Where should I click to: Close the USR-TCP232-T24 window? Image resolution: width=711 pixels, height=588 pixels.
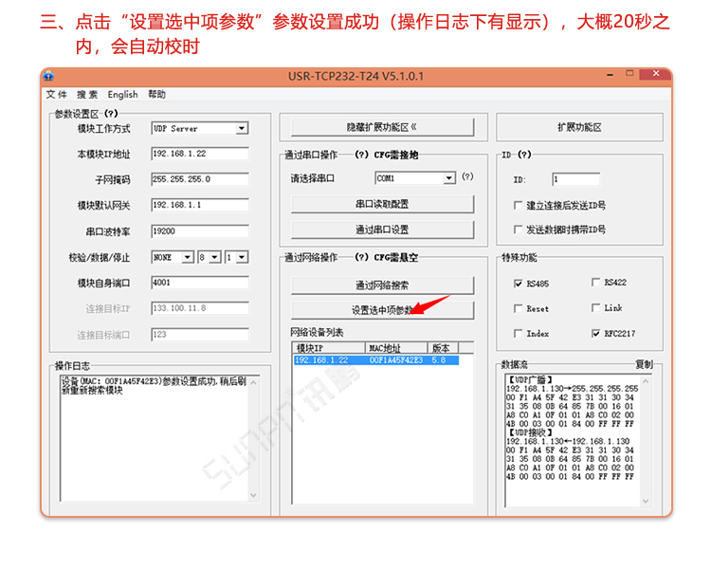655,74
